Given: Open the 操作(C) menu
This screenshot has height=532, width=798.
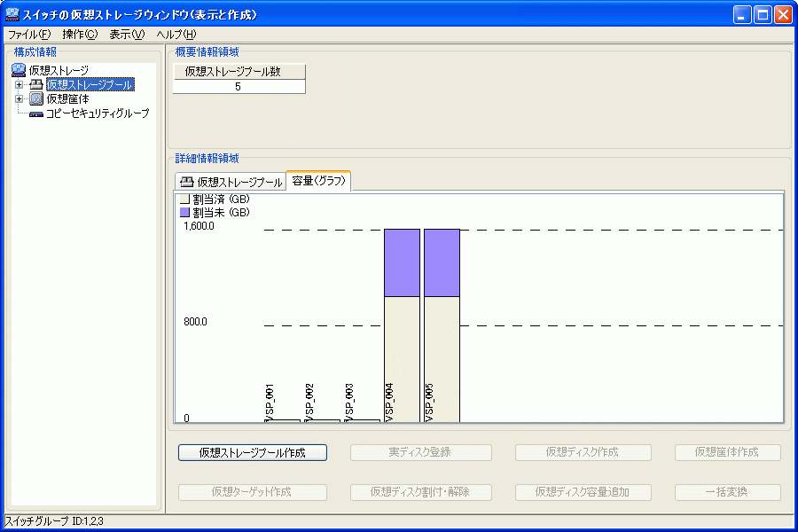Looking at the screenshot, I should click(x=80, y=35).
